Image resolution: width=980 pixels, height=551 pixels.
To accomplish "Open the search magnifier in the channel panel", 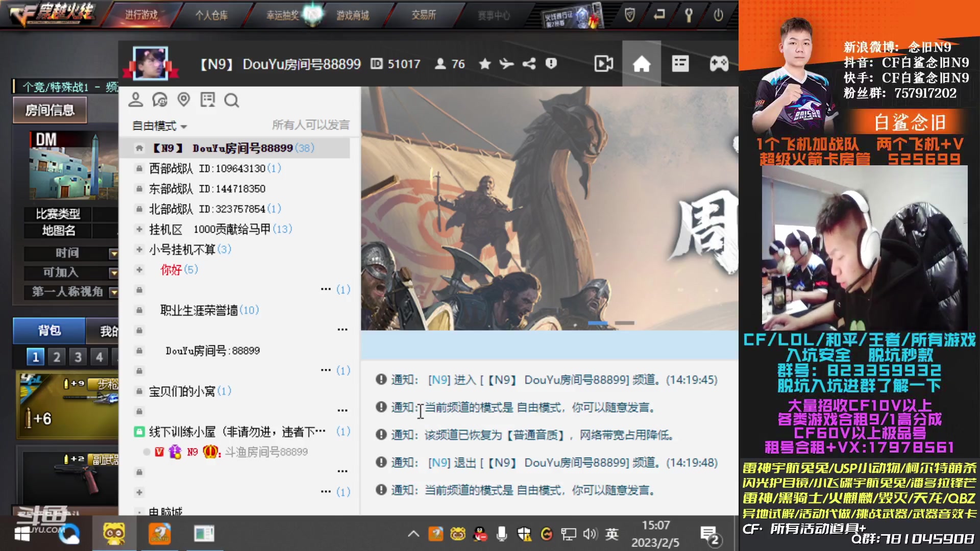I will point(233,100).
